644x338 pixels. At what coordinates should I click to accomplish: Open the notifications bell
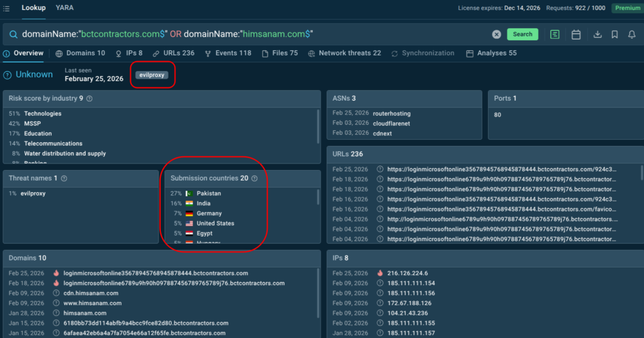coord(632,35)
